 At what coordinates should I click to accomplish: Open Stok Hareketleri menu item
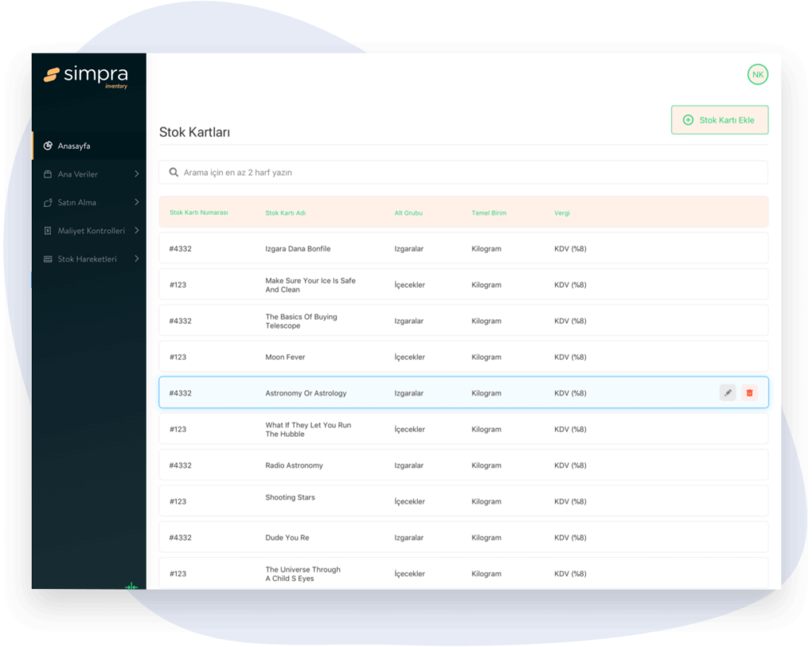click(x=89, y=258)
